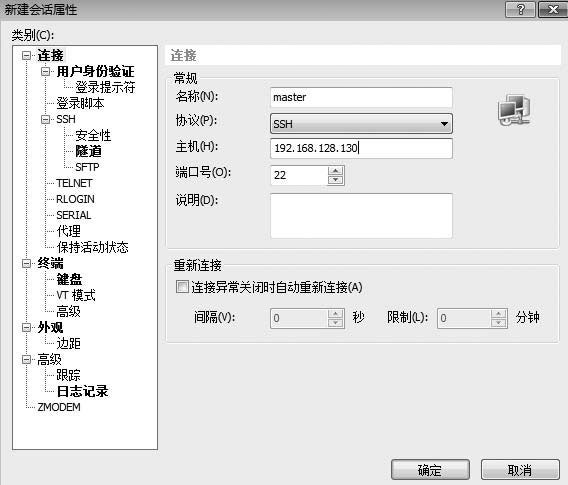This screenshot has height=485, width=568.
Task: Click the host address input field
Action: point(361,148)
